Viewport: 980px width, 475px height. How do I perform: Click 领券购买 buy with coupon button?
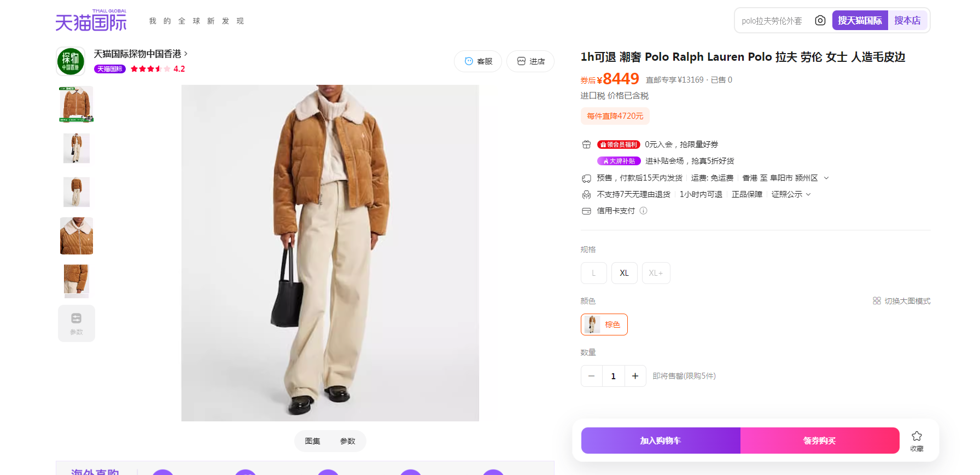coord(820,441)
